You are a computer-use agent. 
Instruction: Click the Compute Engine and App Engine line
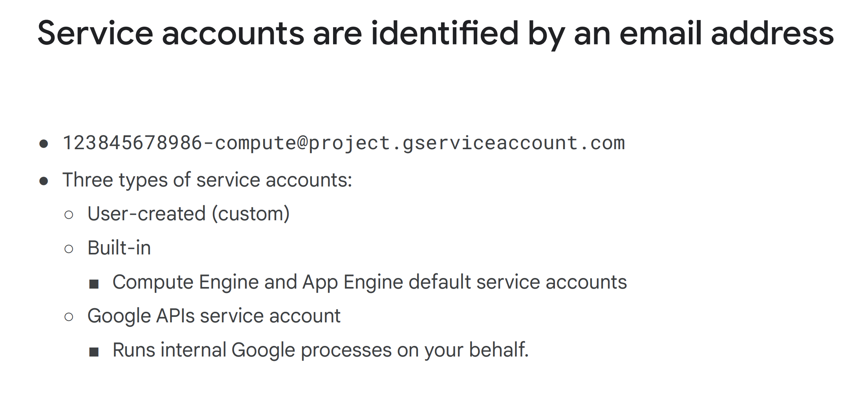[369, 282]
